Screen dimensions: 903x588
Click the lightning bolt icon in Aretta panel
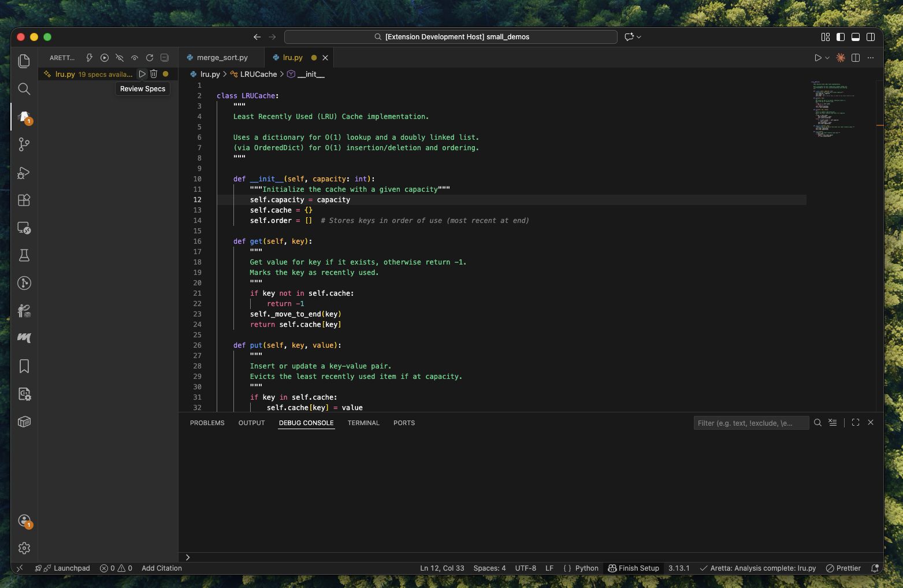click(90, 58)
